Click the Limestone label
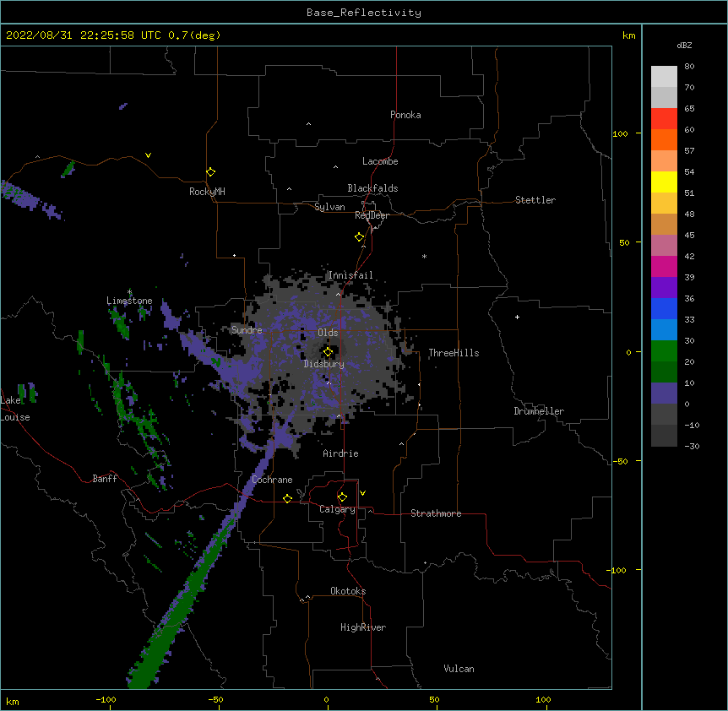Viewport: 728px width, 711px height. click(x=129, y=301)
